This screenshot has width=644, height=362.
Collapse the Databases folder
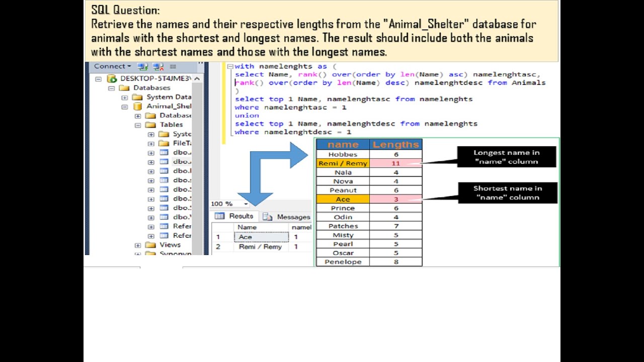pyautogui.click(x=111, y=88)
